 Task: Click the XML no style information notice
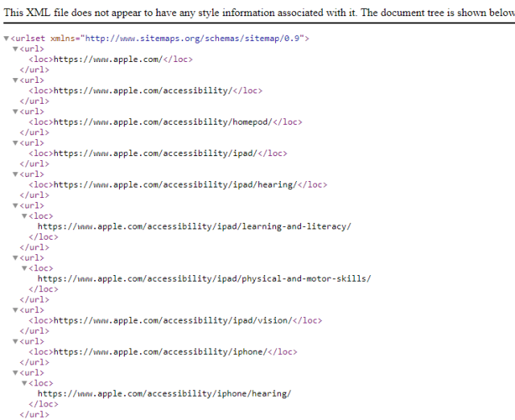pyautogui.click(x=259, y=13)
